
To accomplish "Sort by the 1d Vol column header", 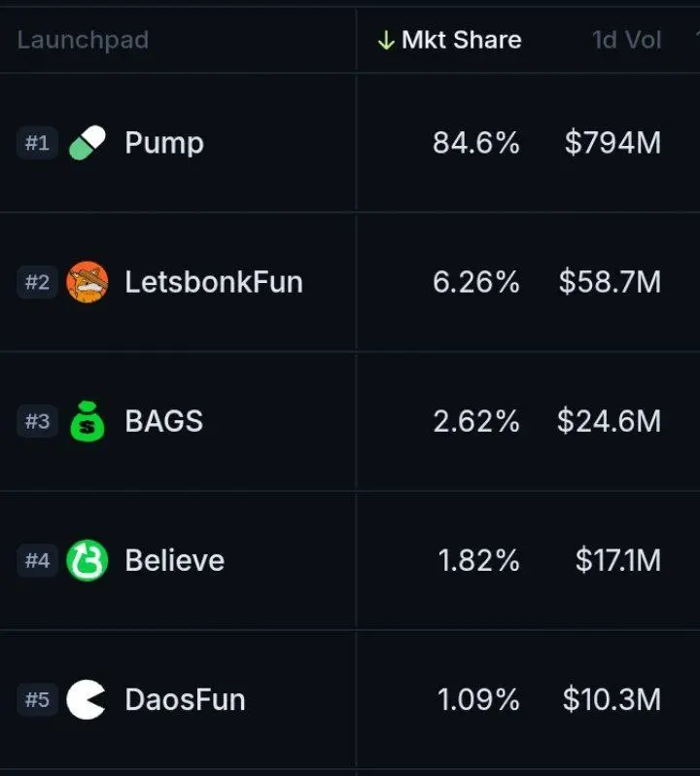I will click(627, 40).
